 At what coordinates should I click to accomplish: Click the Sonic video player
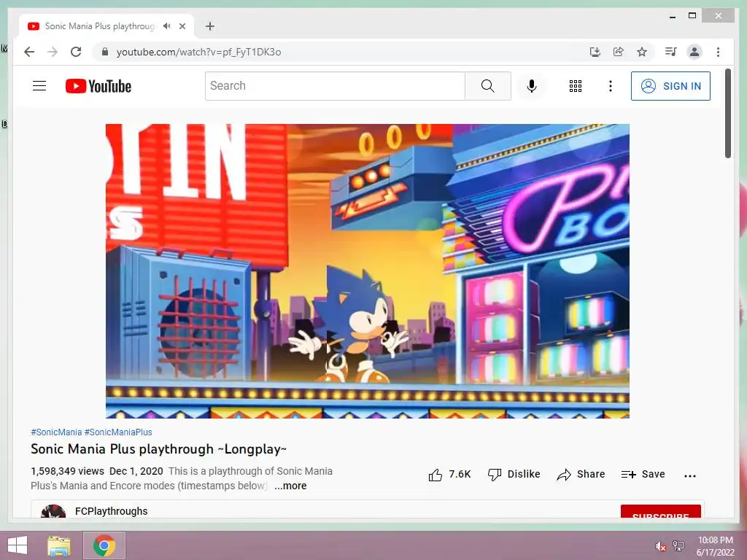(368, 271)
